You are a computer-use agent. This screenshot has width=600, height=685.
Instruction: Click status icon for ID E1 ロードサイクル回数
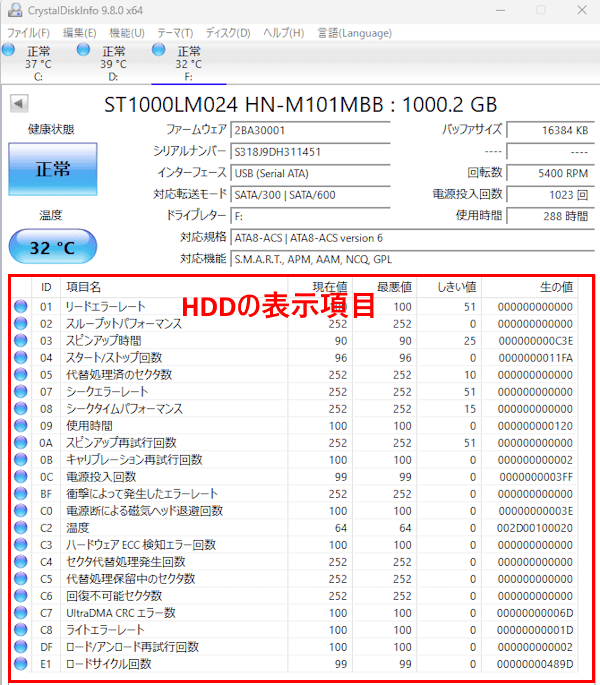[x=21, y=664]
